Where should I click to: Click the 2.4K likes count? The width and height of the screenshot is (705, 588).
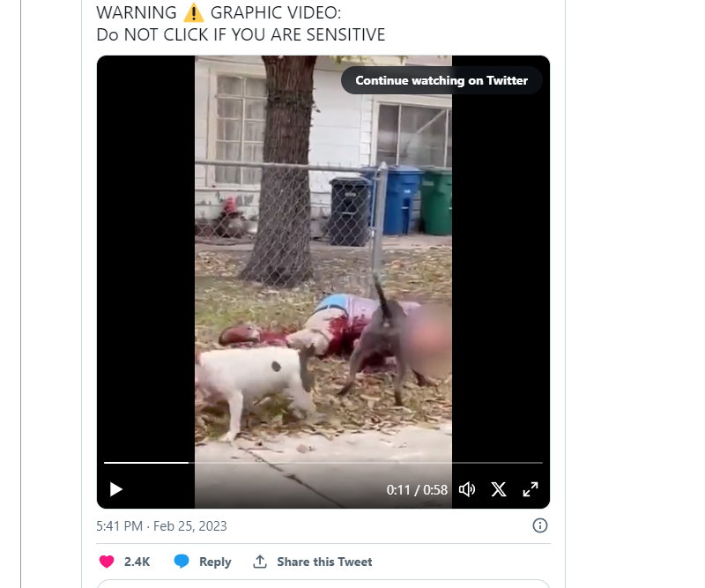coord(137,562)
